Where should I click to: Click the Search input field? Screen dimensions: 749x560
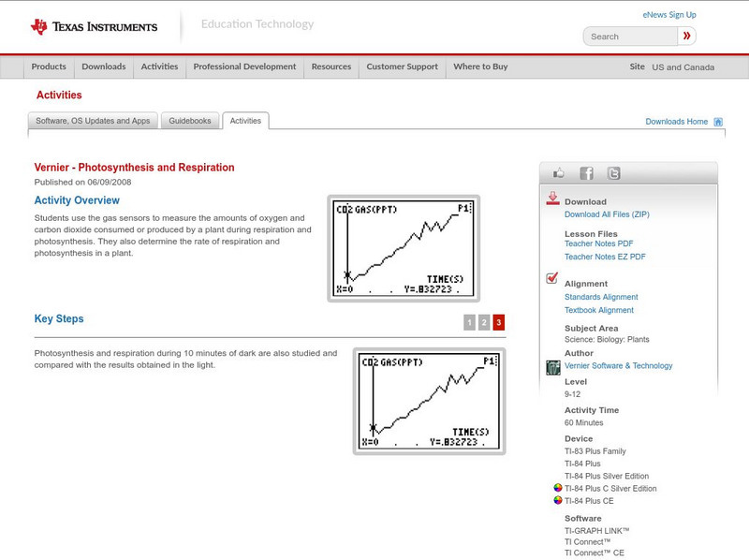630,37
